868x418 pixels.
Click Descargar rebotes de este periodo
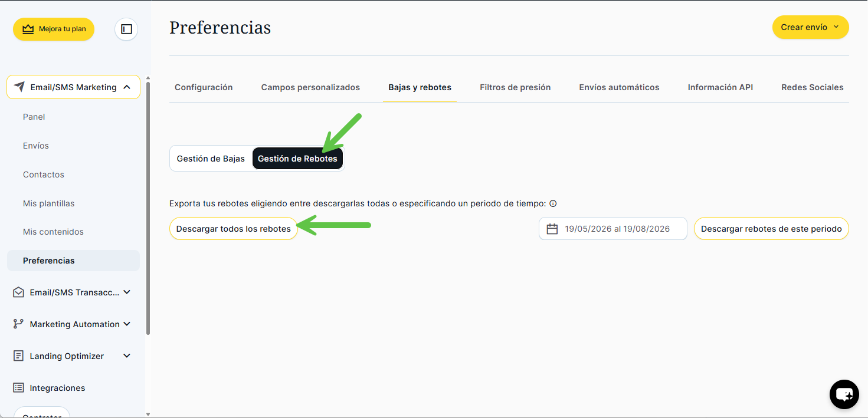(x=771, y=229)
